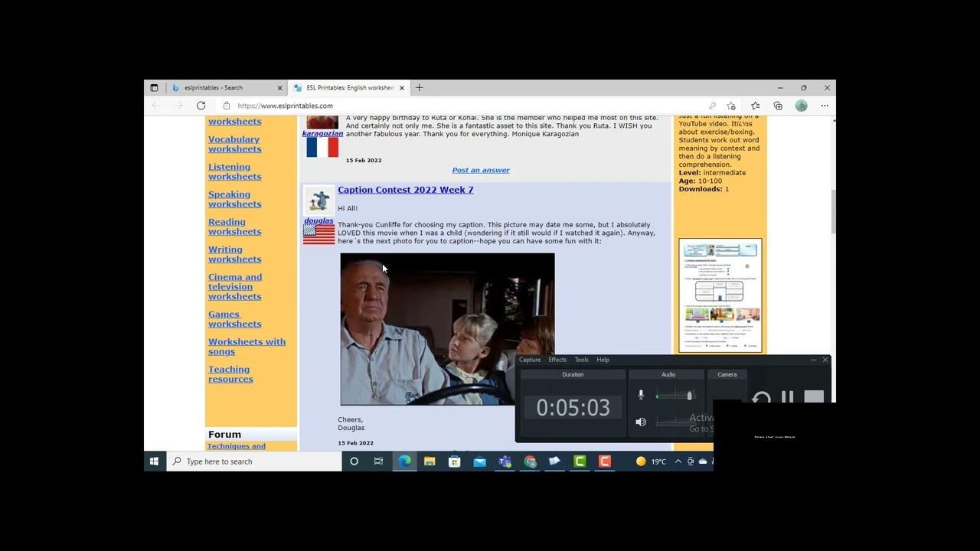Open Worksheets with songs link
The width and height of the screenshot is (980, 551).
pos(247,347)
